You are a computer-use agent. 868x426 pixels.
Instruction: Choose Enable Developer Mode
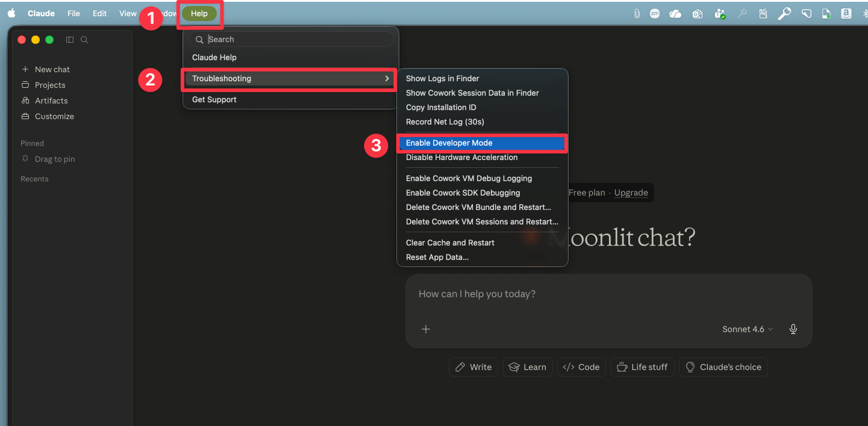click(x=482, y=143)
